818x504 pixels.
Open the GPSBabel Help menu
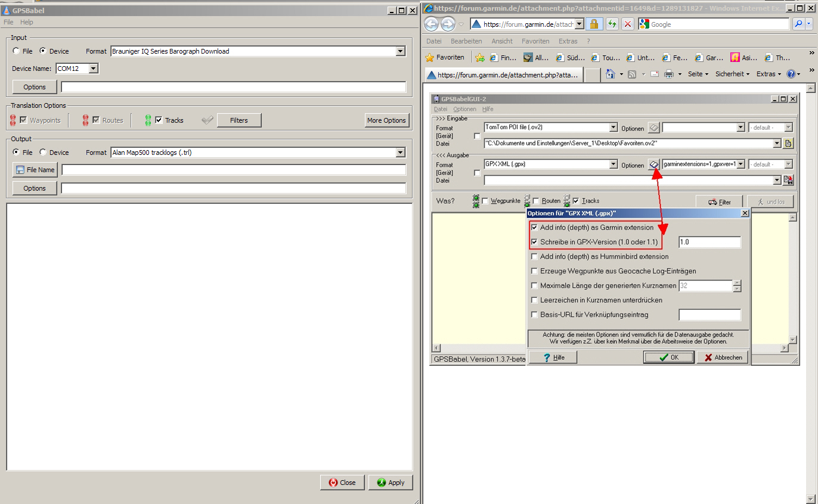pos(27,22)
